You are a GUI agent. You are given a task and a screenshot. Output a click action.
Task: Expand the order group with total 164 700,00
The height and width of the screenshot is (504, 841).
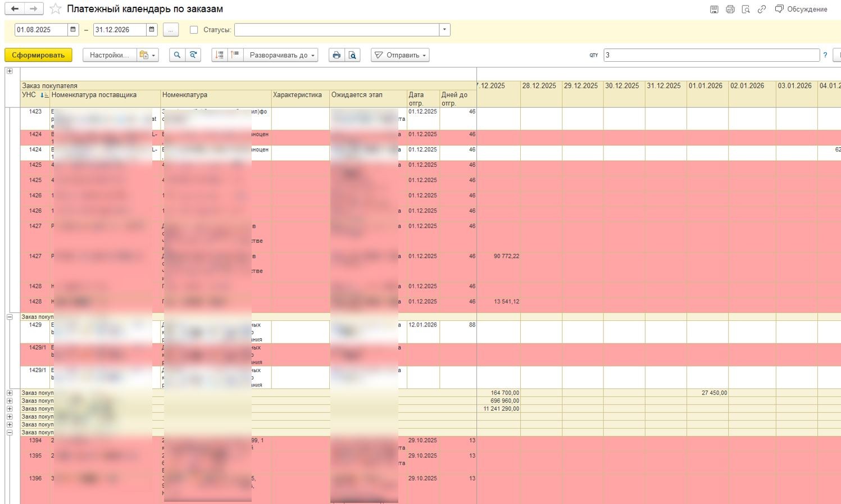point(10,393)
